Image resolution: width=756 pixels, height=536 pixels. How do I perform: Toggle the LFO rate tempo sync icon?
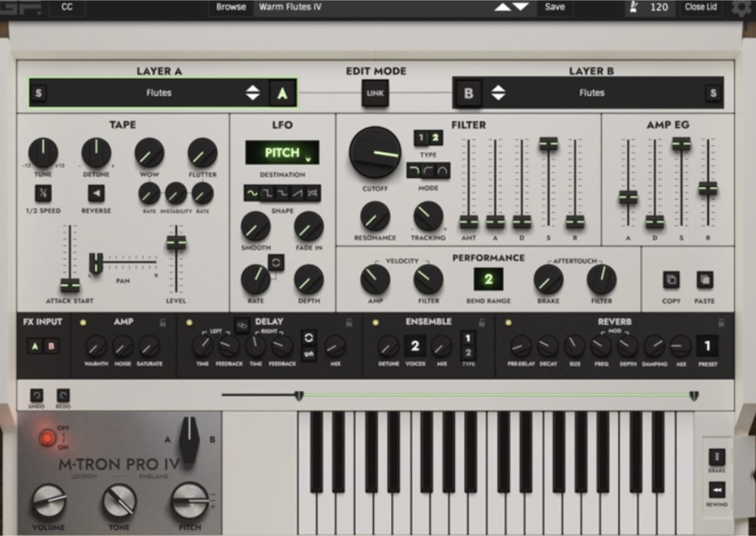(277, 263)
